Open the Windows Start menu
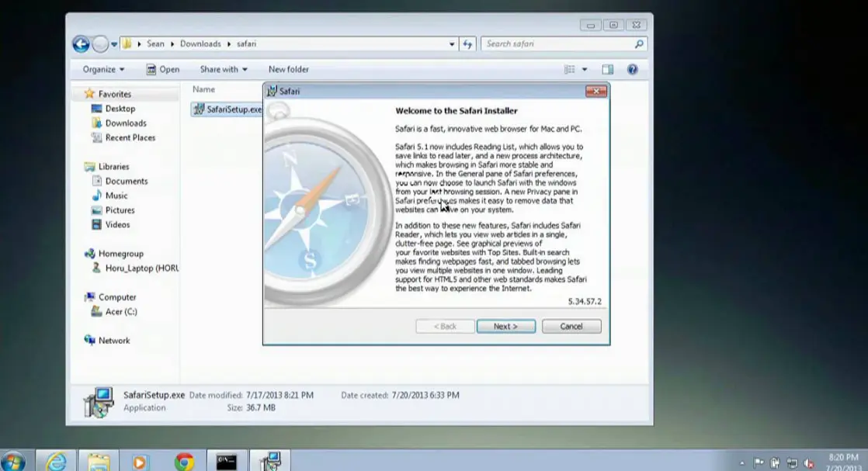The image size is (868, 471). 12,462
